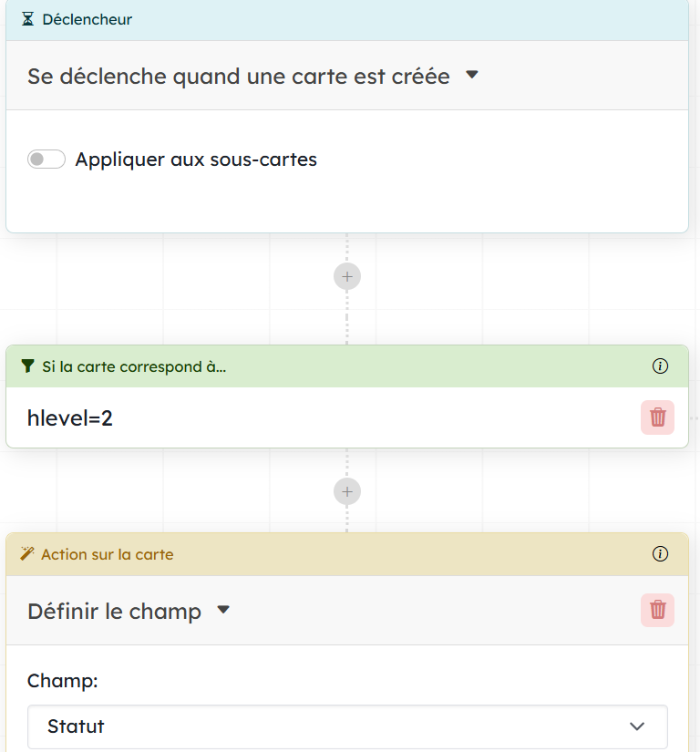
Task: Delete the hlevel=2 filter condition
Action: point(657,417)
